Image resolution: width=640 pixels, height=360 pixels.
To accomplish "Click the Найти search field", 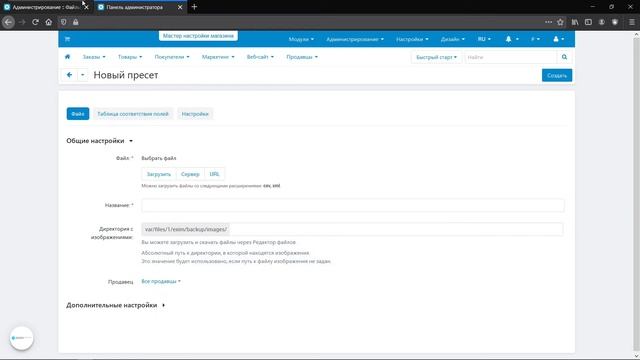I will (x=511, y=57).
